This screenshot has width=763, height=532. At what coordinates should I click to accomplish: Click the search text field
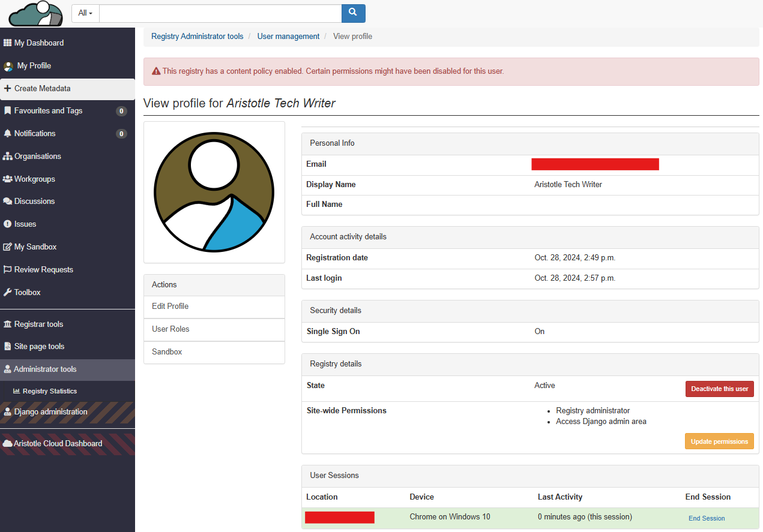[220, 13]
